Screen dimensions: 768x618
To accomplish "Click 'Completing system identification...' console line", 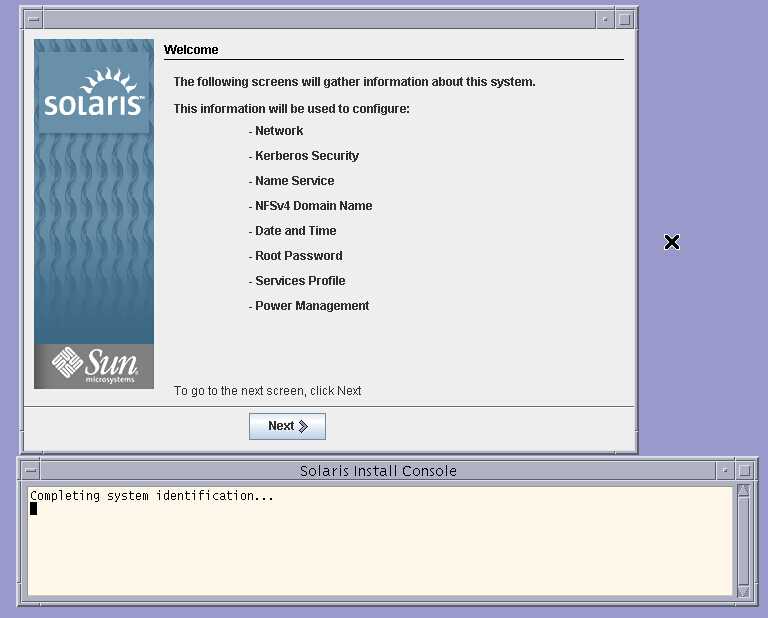I will (152, 496).
